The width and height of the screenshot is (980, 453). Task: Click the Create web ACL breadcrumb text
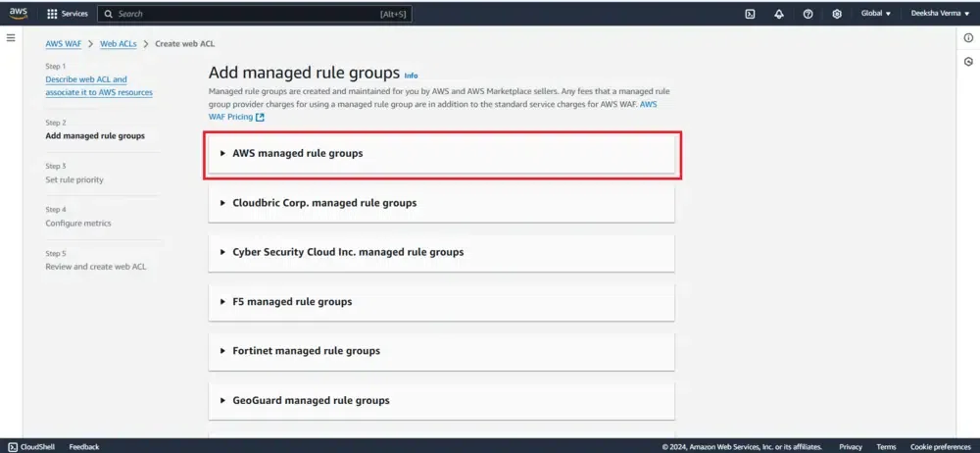[185, 44]
